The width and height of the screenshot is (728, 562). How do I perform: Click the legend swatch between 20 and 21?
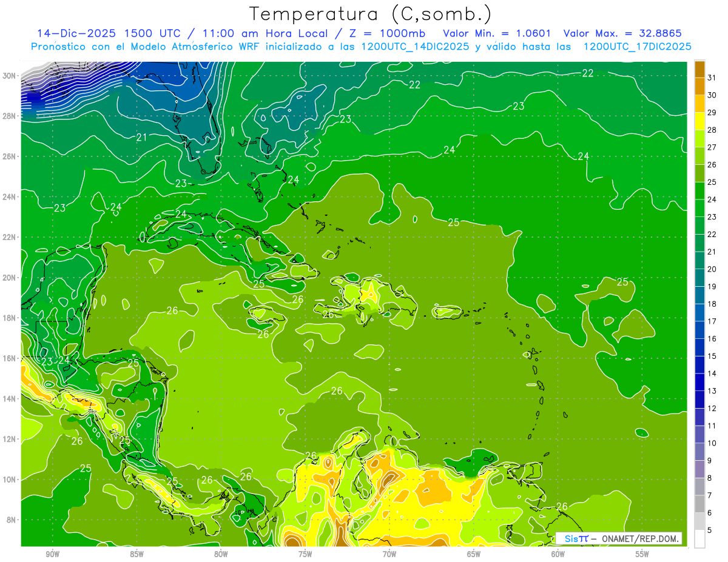point(699,261)
